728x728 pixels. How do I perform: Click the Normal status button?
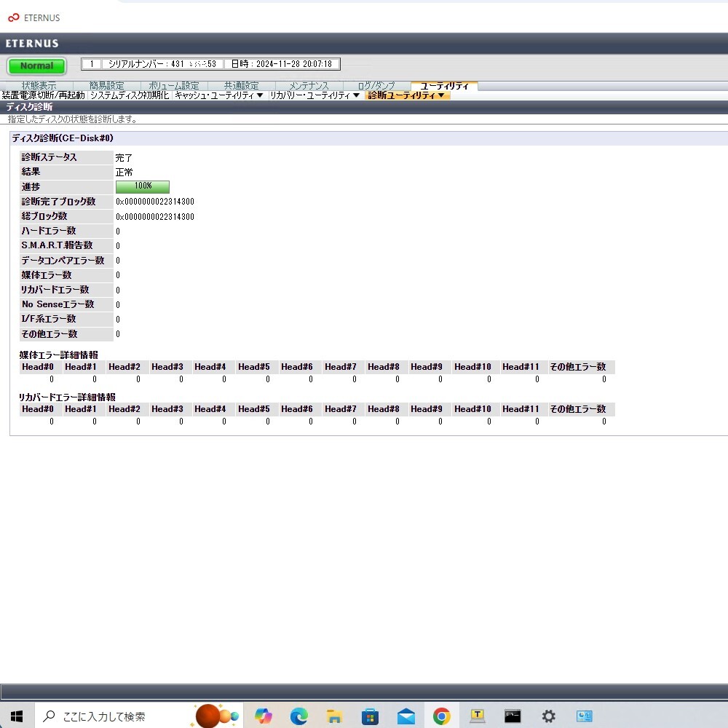tap(36, 66)
